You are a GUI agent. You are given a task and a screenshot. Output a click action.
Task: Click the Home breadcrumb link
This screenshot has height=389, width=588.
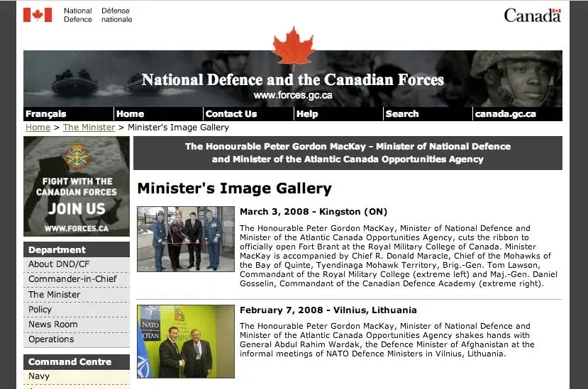[x=38, y=128]
